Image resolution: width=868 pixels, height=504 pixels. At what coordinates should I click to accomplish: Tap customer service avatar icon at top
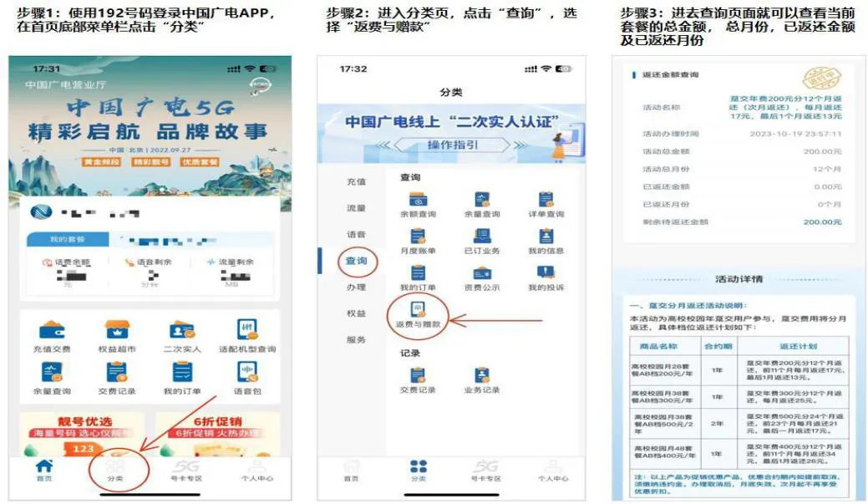260,85
